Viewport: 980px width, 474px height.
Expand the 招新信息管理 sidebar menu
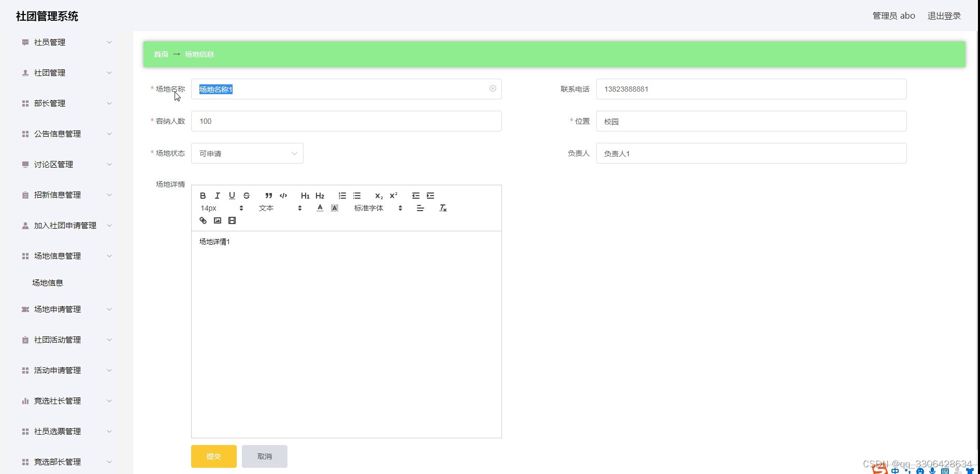pyautogui.click(x=66, y=195)
